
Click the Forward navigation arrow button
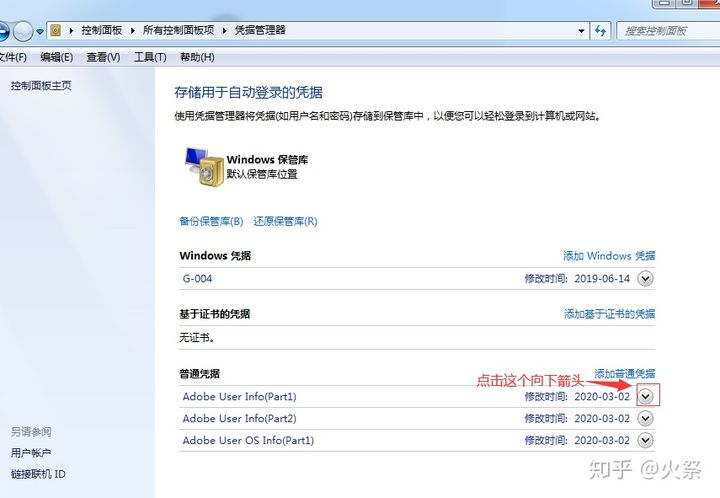click(x=22, y=31)
